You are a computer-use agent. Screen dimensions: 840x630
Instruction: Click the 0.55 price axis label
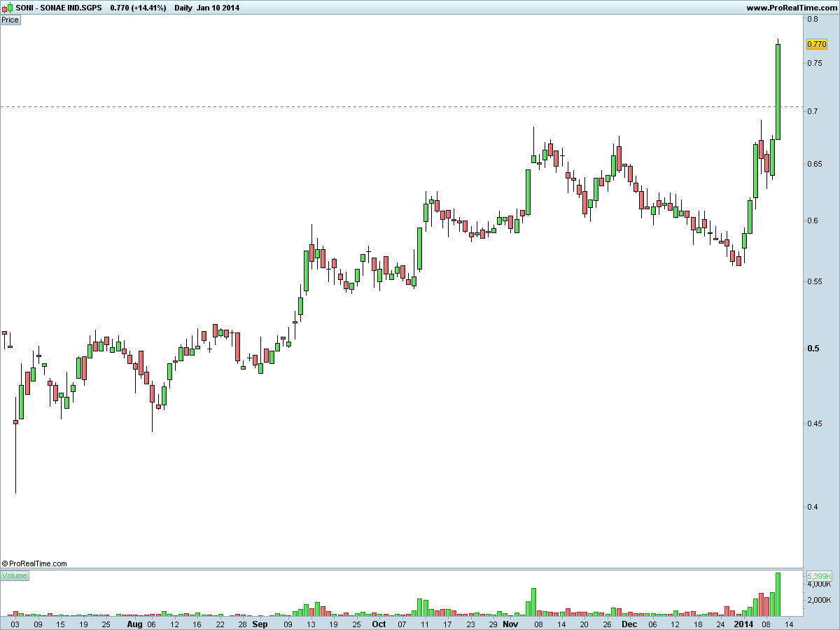(814, 281)
